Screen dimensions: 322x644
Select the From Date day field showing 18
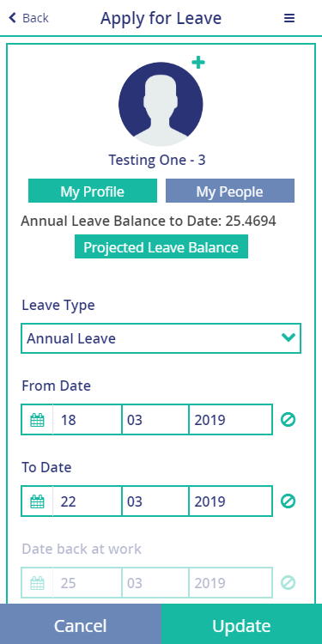click(x=87, y=420)
